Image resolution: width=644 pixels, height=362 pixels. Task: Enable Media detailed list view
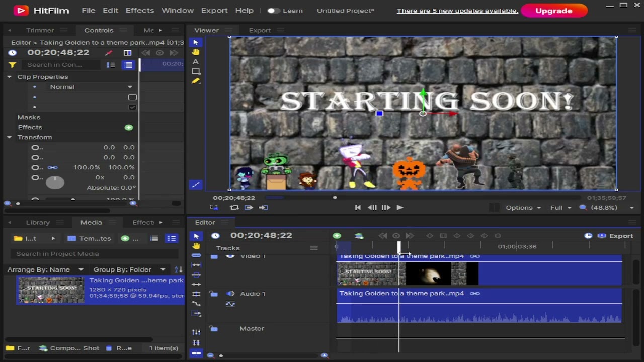coord(172,238)
